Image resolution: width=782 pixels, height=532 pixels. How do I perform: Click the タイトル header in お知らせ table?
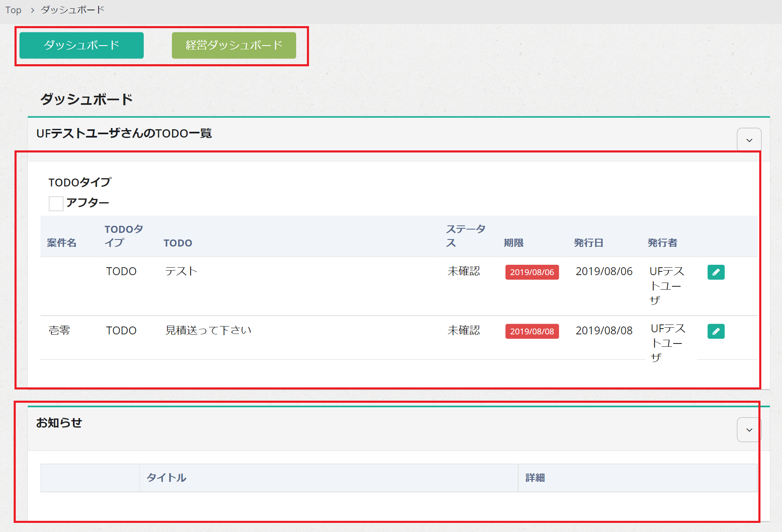pyautogui.click(x=167, y=478)
